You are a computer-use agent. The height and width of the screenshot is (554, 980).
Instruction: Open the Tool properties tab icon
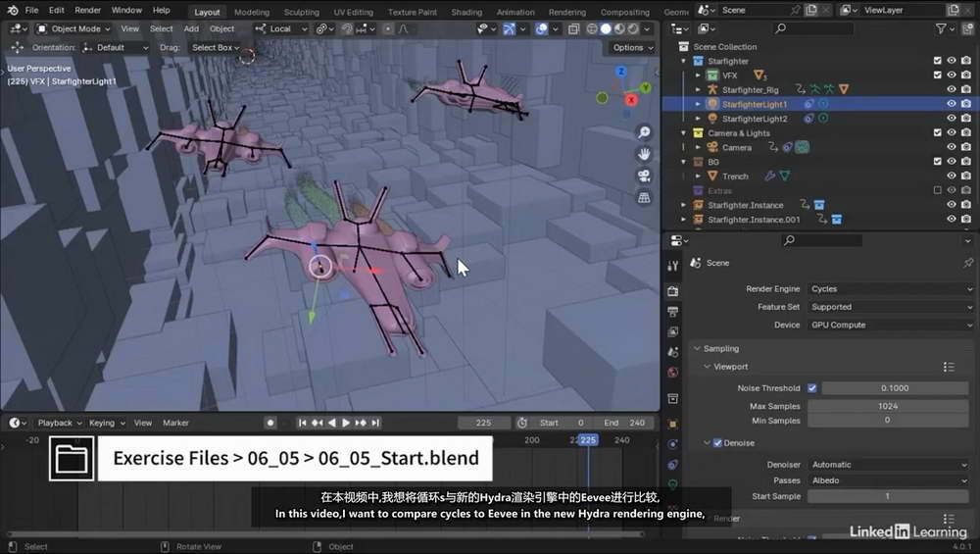click(x=673, y=266)
